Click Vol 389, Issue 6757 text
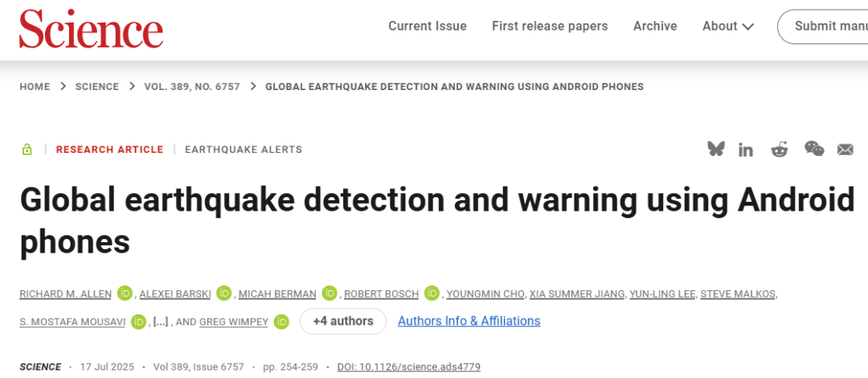The width and height of the screenshot is (868, 378). 199,367
